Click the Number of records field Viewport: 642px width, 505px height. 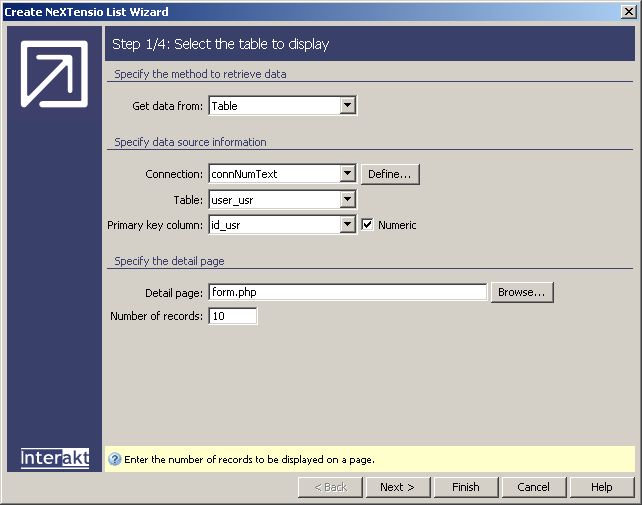[x=232, y=317]
